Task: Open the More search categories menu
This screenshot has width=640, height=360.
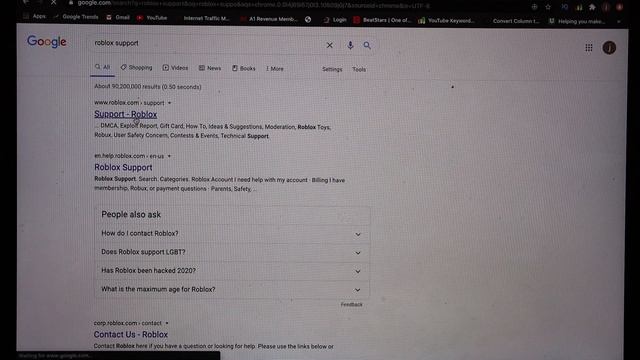Action: point(275,69)
